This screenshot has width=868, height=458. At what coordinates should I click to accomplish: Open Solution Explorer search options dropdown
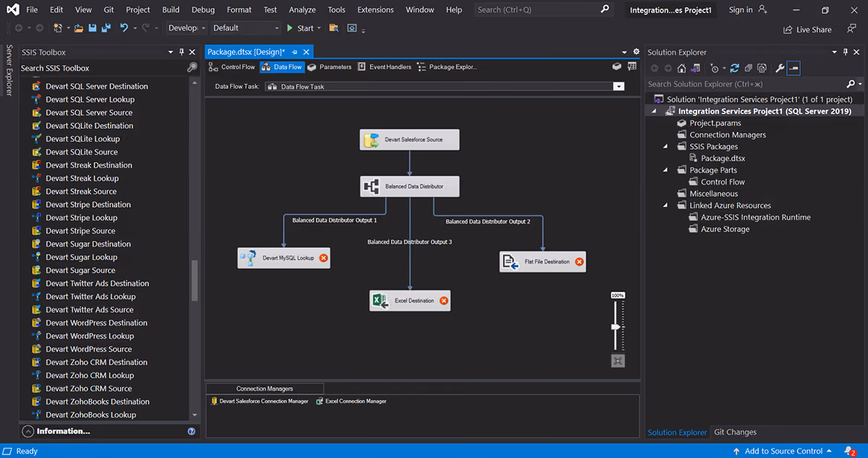tap(859, 85)
